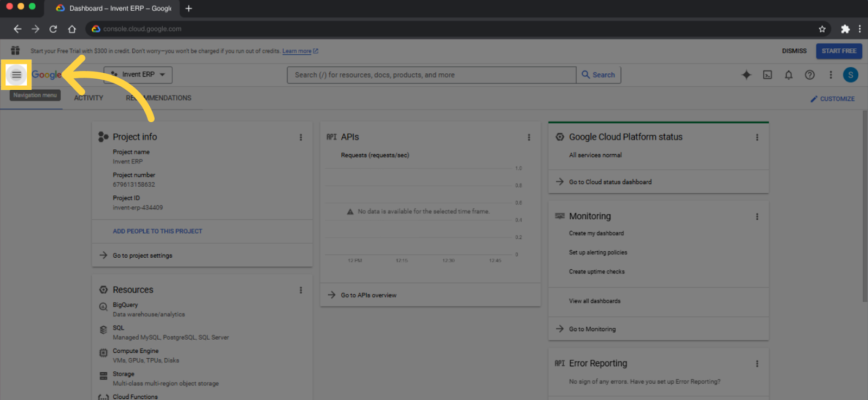Go to Monitoring link

coord(592,329)
